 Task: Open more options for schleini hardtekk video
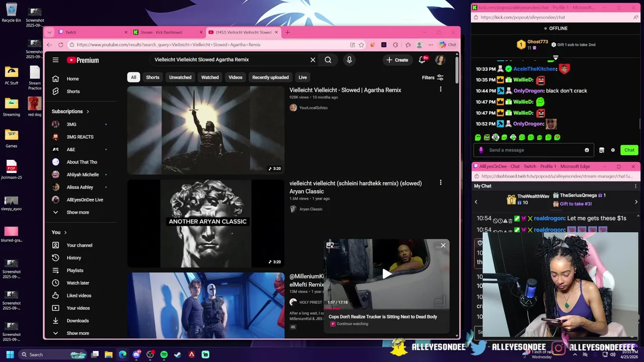[x=440, y=183]
